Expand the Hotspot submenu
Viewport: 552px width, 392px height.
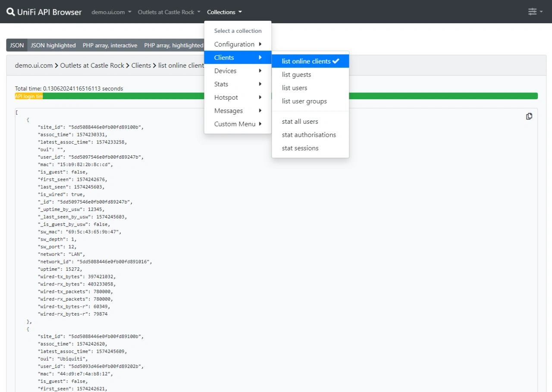226,97
